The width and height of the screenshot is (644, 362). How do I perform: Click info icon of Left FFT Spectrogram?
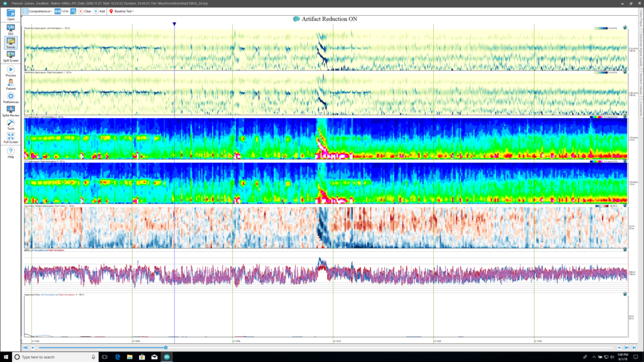click(x=625, y=116)
